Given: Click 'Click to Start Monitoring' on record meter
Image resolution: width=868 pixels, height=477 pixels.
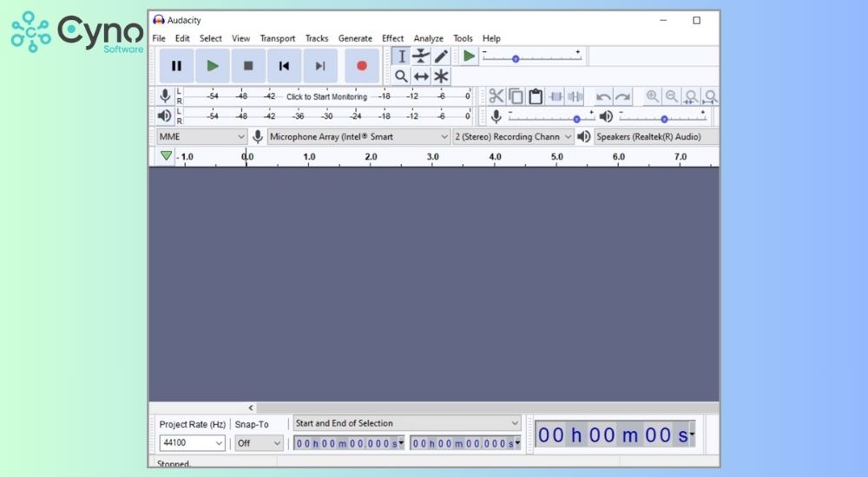Looking at the screenshot, I should click(x=326, y=96).
